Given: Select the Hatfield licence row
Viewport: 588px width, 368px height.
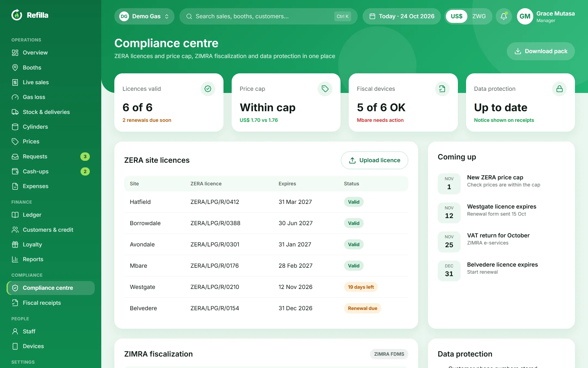Looking at the screenshot, I should coord(266,202).
